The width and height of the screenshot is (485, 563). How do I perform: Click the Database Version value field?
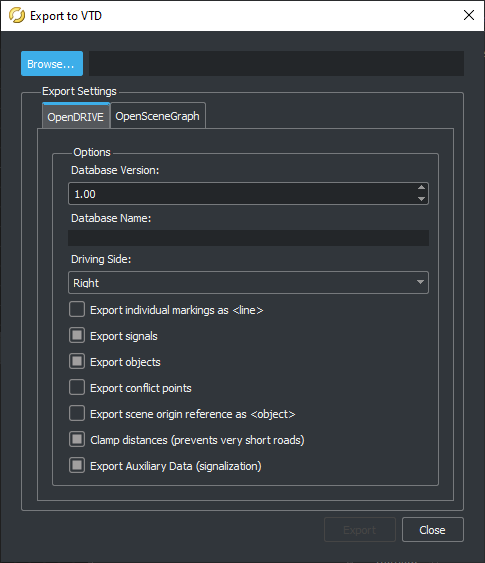pos(242,194)
